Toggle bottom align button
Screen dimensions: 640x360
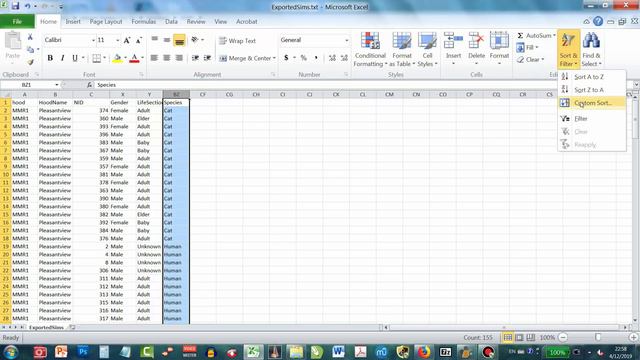click(179, 40)
